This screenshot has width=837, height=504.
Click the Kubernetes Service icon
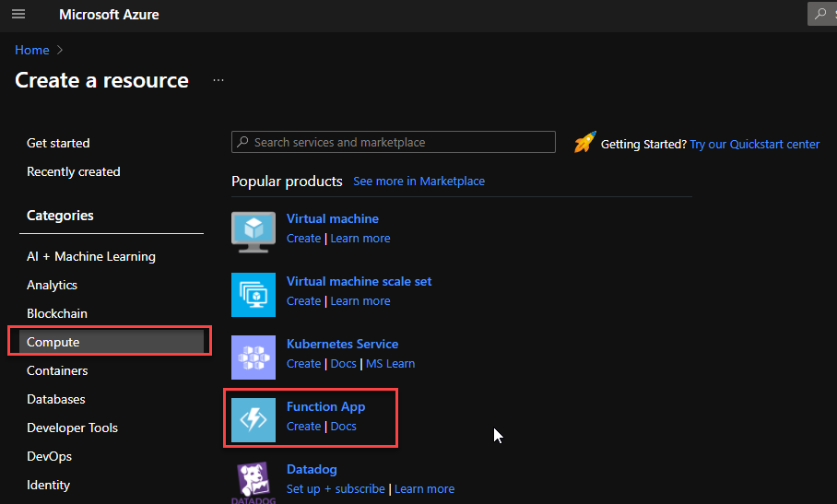click(x=253, y=357)
